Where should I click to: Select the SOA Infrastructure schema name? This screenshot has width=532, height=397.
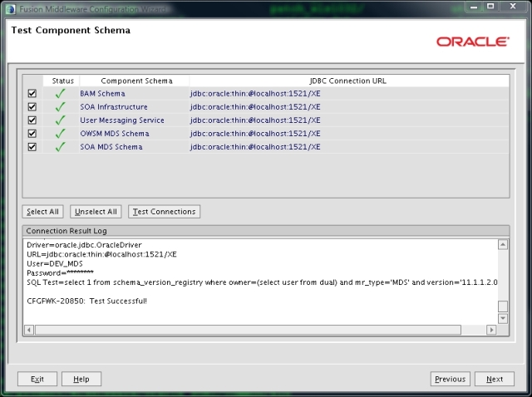click(114, 107)
